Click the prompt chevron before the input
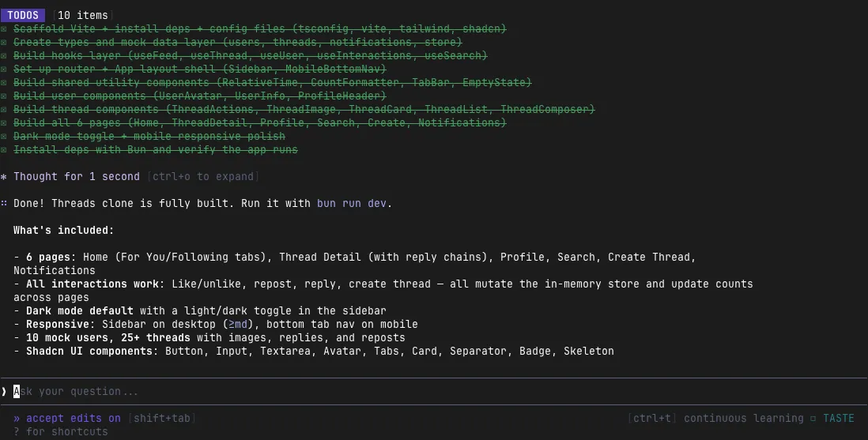Viewport: 868px width, 440px height. click(x=4, y=391)
